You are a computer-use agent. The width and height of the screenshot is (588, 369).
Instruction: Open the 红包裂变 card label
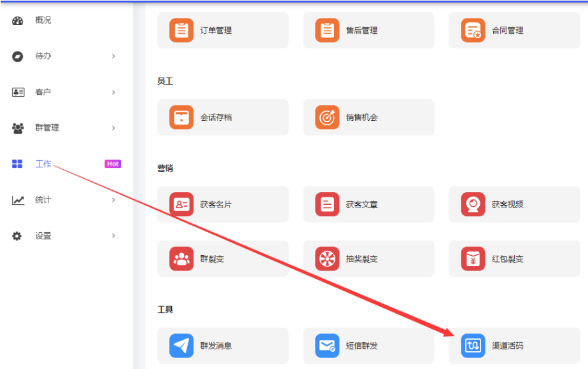coord(508,259)
